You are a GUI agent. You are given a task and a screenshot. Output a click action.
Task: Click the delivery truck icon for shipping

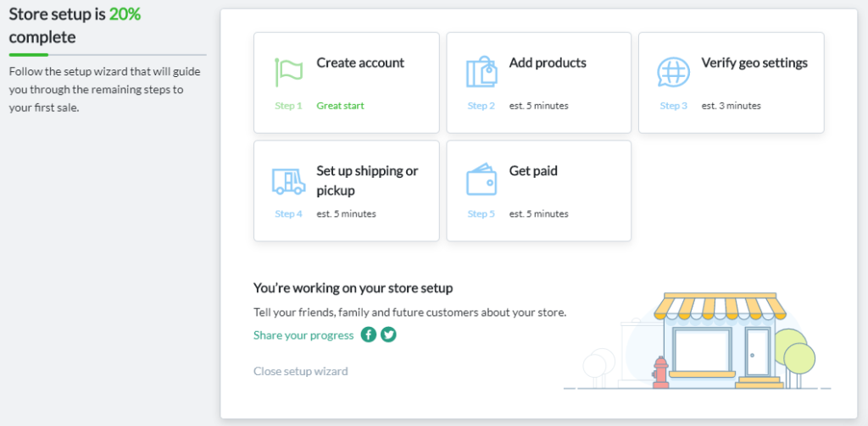pyautogui.click(x=288, y=181)
